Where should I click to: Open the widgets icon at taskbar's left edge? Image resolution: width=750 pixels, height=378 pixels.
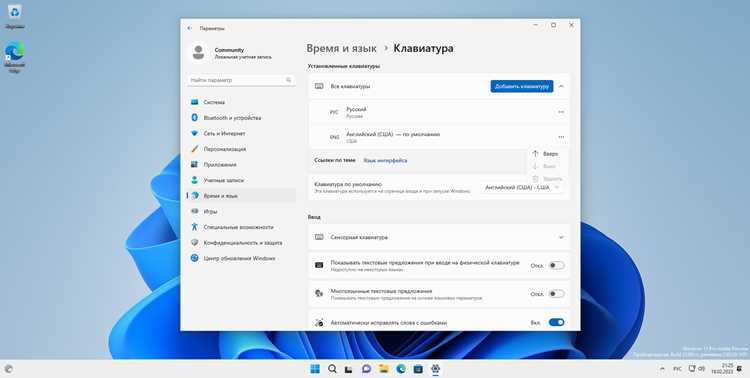point(8,369)
